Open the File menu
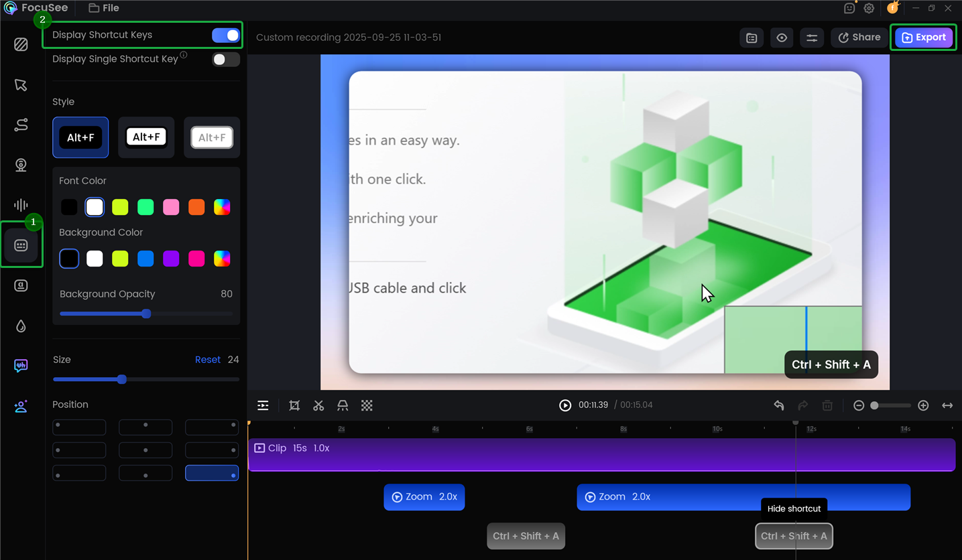The height and width of the screenshot is (560, 962). point(104,8)
